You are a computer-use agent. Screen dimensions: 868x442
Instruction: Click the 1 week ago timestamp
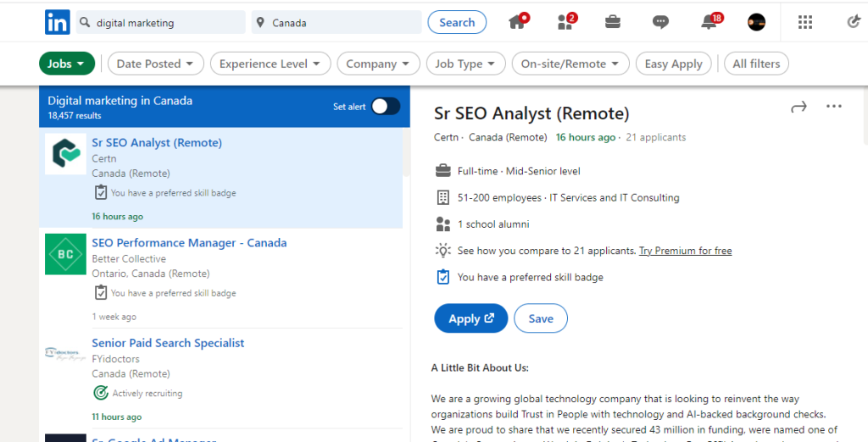point(114,317)
